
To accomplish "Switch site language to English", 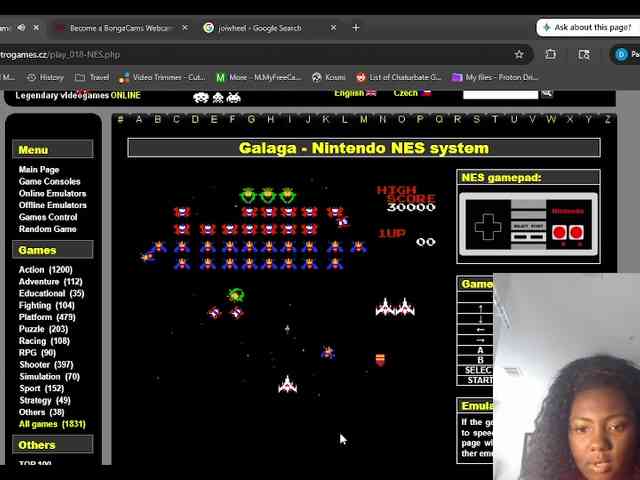I will 355,93.
